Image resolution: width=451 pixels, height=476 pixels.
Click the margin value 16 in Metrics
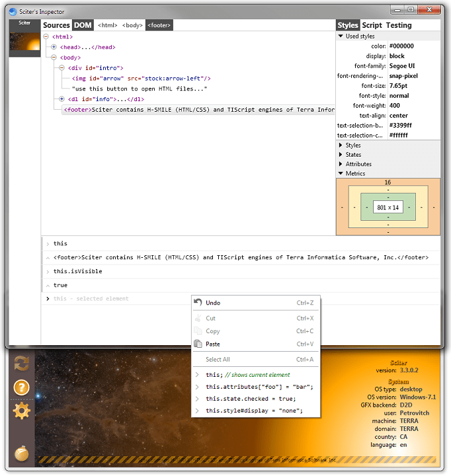click(x=388, y=182)
